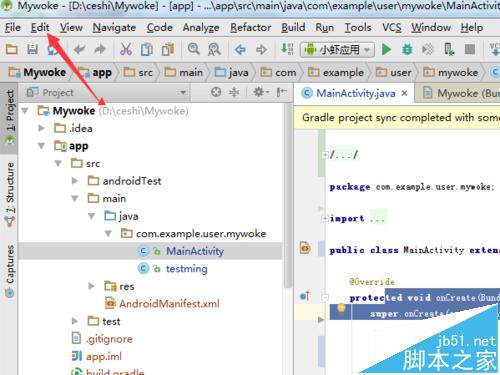Click the Copy icon in toolbar

[x=147, y=50]
